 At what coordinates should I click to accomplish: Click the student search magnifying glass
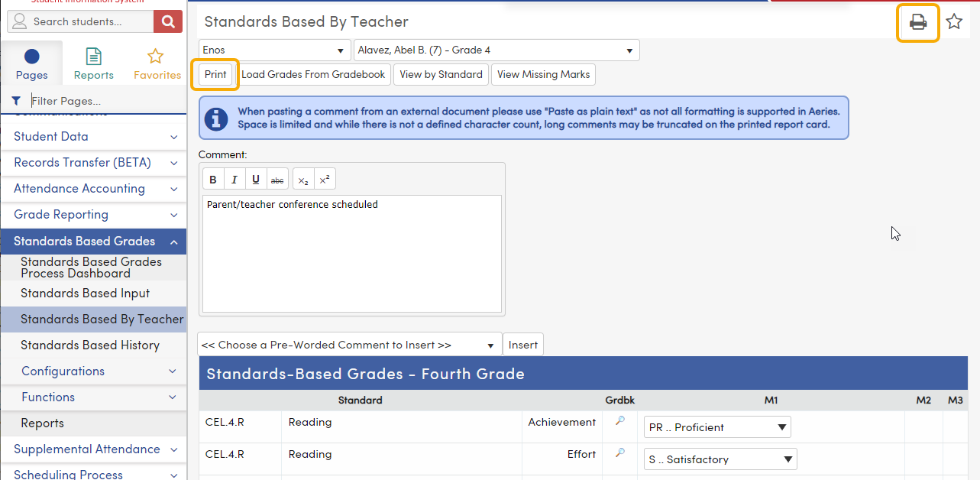click(x=167, y=21)
